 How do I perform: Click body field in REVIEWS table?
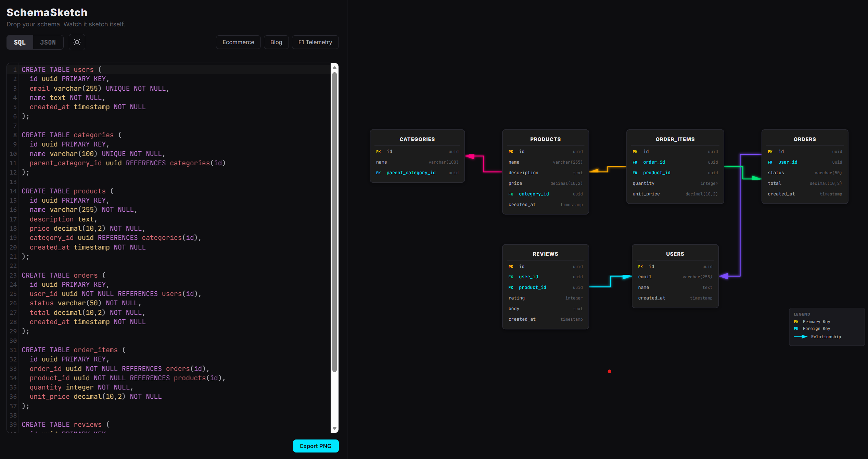tap(546, 309)
